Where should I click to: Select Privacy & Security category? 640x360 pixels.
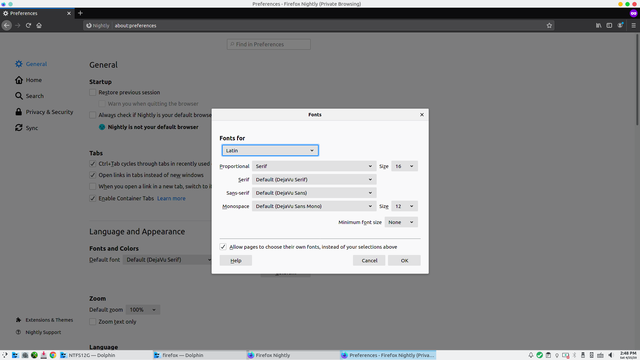point(44,112)
